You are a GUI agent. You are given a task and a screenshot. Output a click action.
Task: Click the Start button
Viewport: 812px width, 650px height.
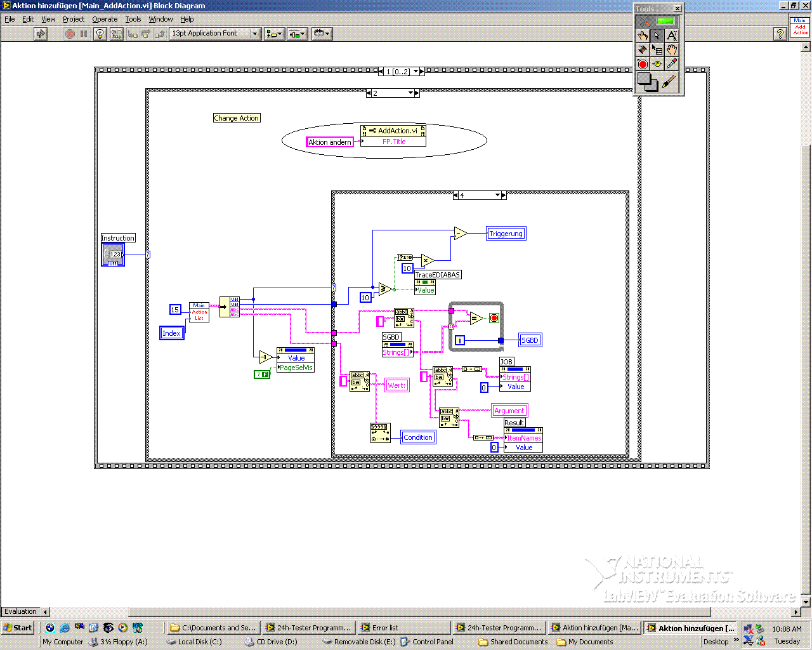pyautogui.click(x=18, y=628)
